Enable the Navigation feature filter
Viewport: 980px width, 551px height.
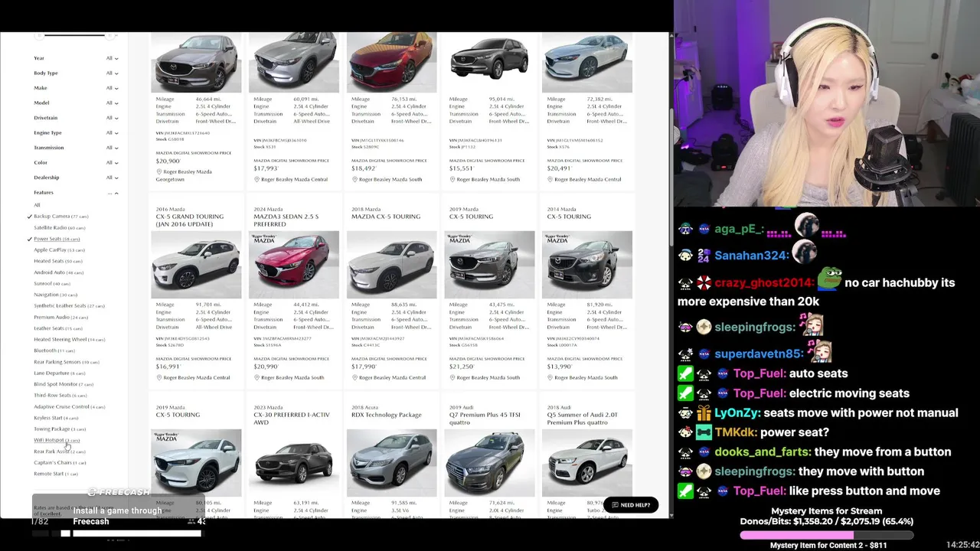pos(55,295)
